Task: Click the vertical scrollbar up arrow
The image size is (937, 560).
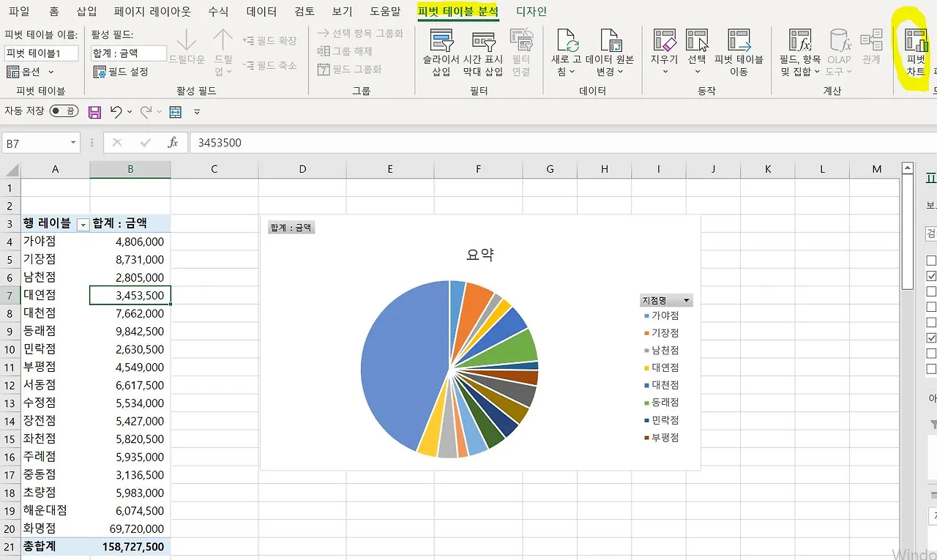Action: [x=908, y=169]
